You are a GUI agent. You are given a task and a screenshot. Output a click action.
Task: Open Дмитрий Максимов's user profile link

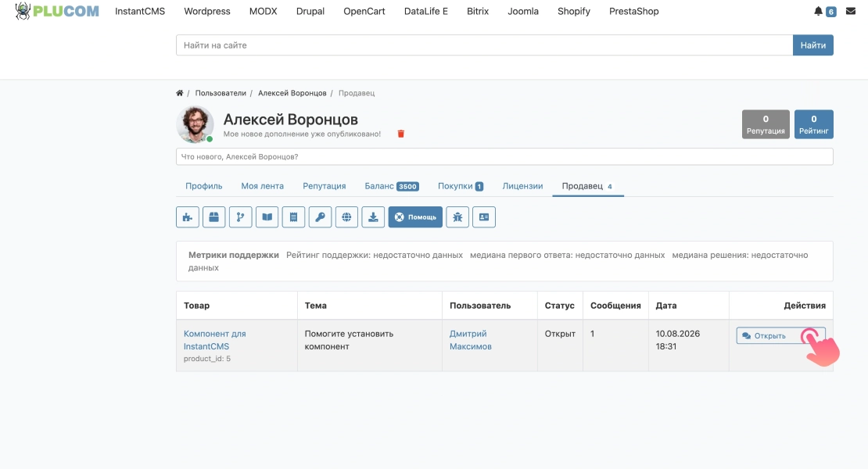point(471,340)
